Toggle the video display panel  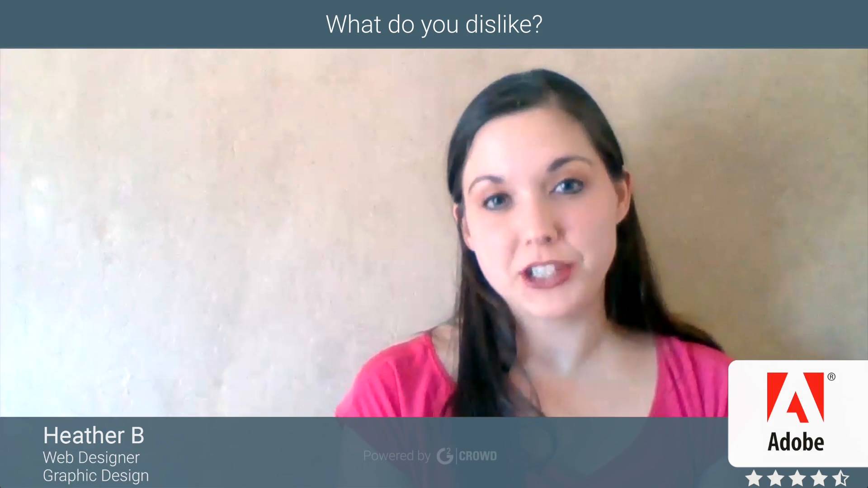coord(434,238)
